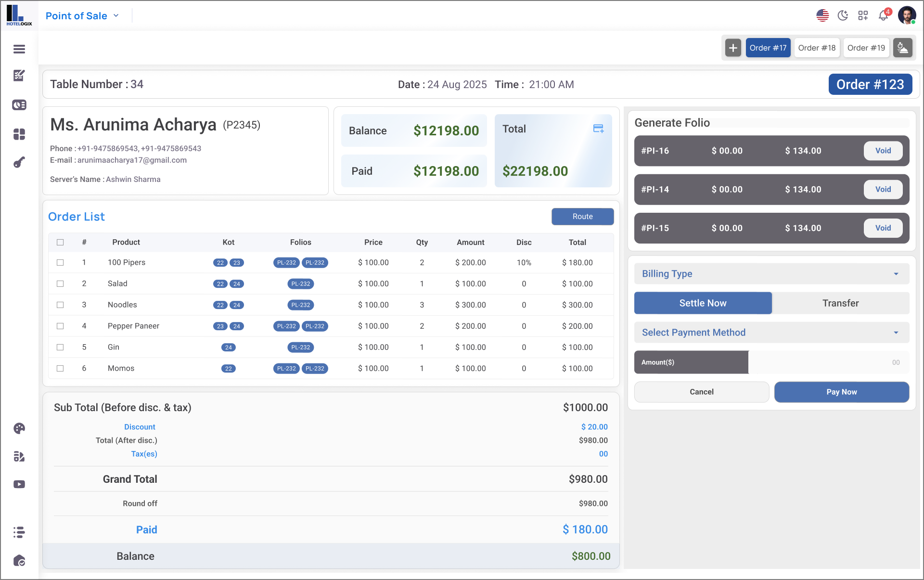Void folio #PI-16
The image size is (924, 580).
(883, 151)
